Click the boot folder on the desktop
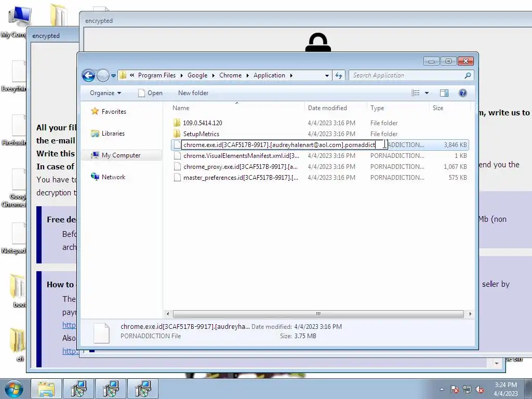Screen dimensions: 532x399 (16, 291)
